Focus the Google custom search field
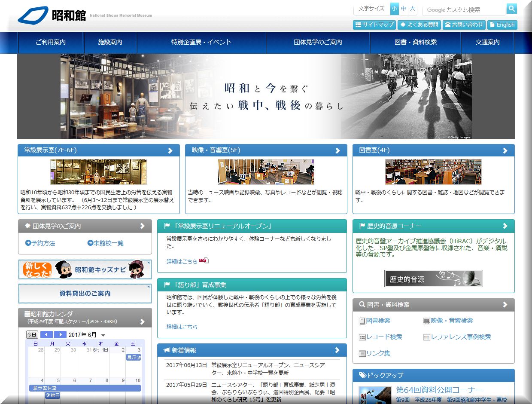The width and height of the screenshot is (532, 404). click(x=465, y=9)
